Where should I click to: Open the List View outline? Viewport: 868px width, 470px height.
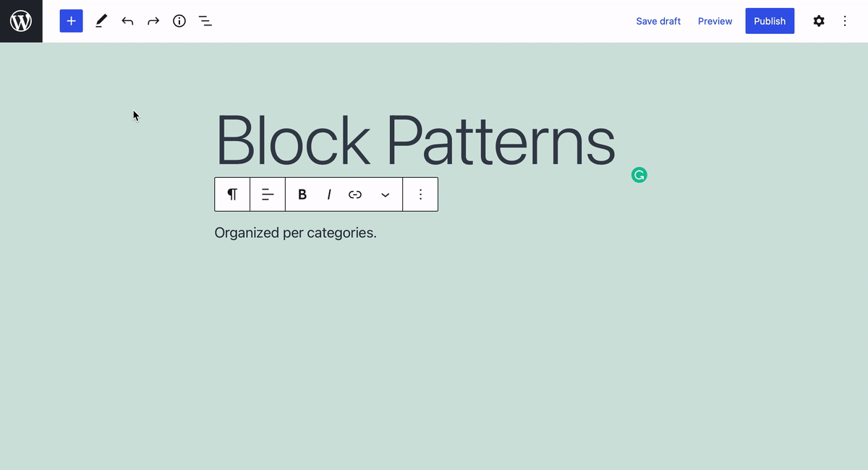[x=205, y=21]
